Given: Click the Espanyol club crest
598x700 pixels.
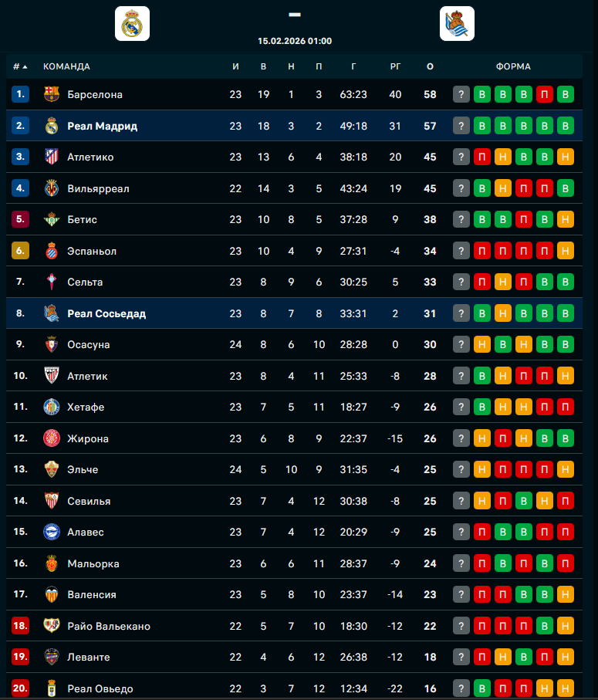Looking at the screenshot, I should [52, 251].
